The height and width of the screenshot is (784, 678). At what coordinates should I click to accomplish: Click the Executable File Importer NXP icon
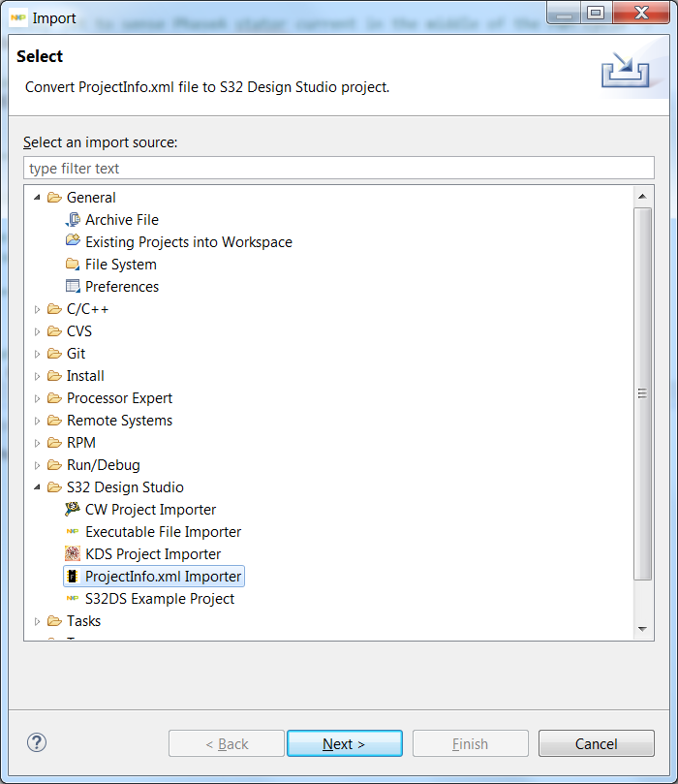[x=73, y=531]
